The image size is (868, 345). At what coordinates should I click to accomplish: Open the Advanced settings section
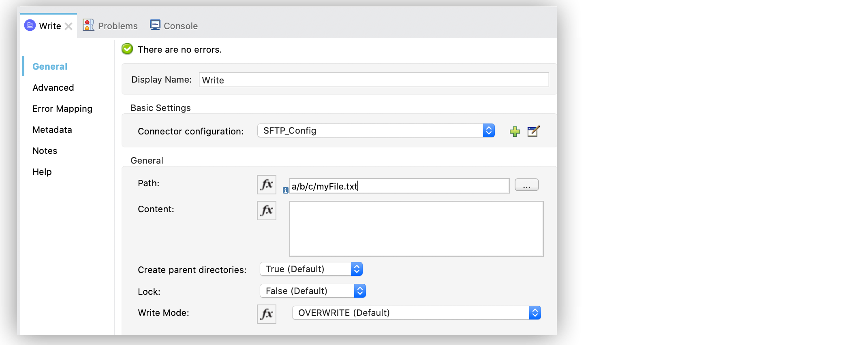click(x=53, y=87)
